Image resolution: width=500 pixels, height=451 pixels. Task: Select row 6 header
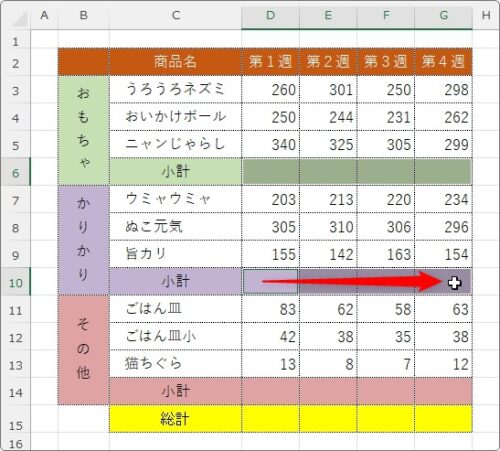pos(15,172)
